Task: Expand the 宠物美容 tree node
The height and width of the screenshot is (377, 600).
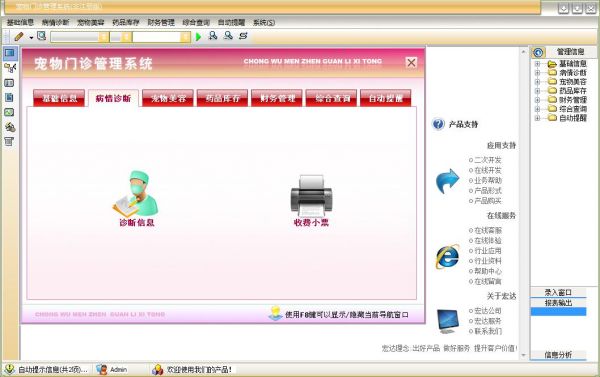Action: point(537,82)
